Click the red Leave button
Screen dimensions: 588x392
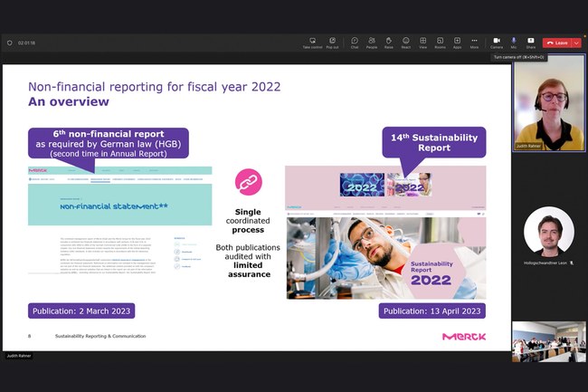557,43
